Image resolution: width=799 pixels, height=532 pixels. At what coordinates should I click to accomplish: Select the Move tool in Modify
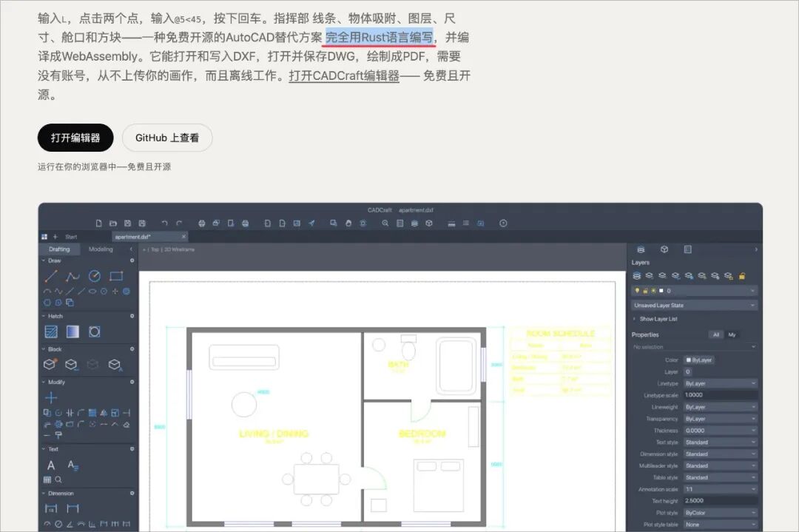[x=51, y=397]
